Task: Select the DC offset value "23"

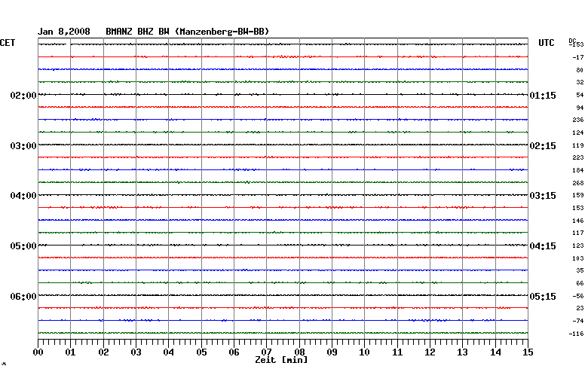Action: (580, 308)
